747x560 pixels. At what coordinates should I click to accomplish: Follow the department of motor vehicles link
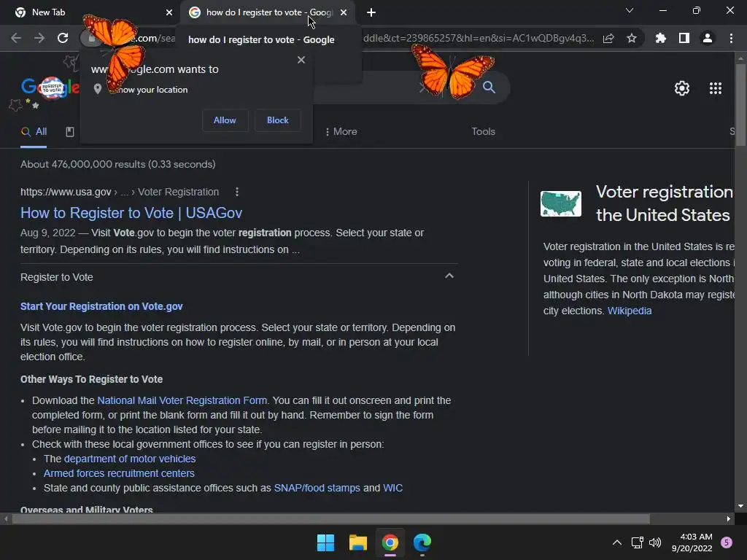130,459
